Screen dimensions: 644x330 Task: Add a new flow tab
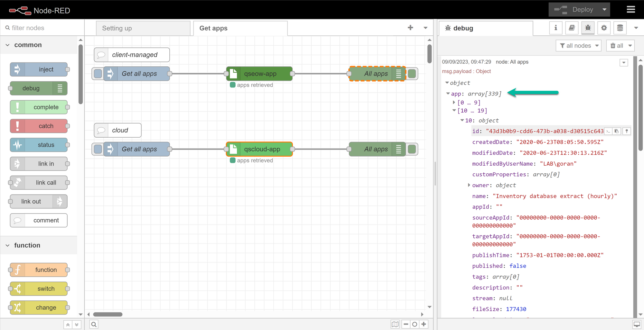pyautogui.click(x=410, y=28)
